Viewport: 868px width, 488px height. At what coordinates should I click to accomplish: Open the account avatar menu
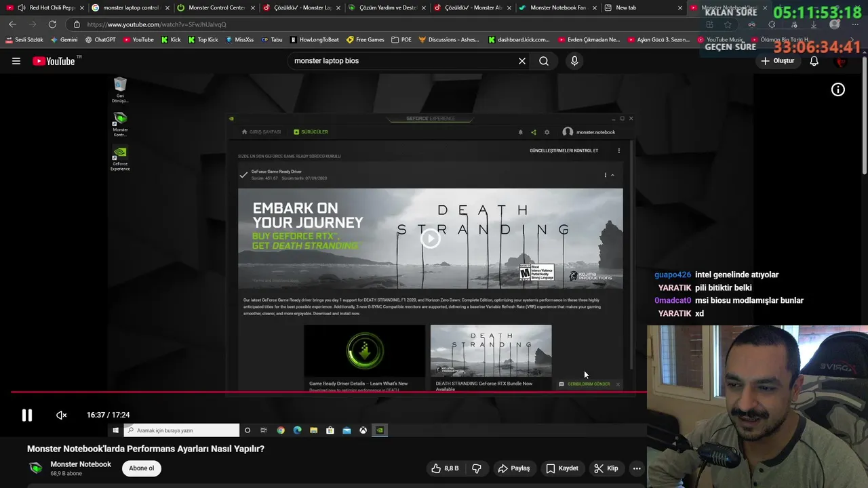842,61
